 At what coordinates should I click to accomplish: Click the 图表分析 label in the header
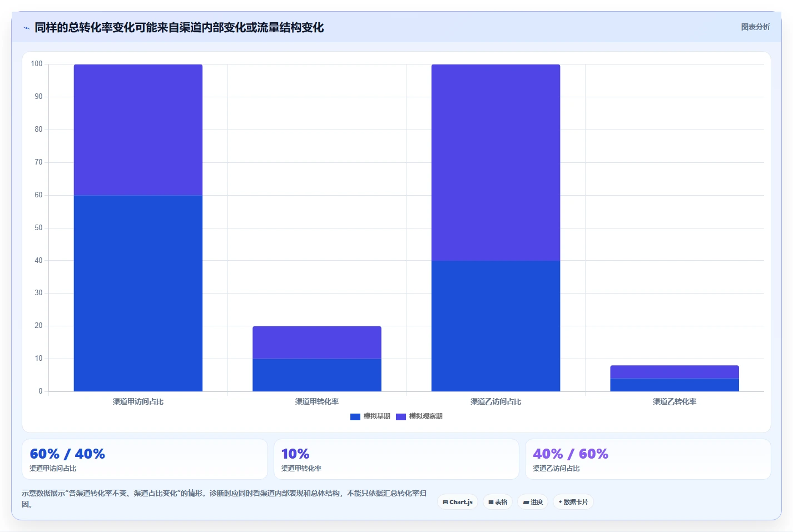point(755,27)
